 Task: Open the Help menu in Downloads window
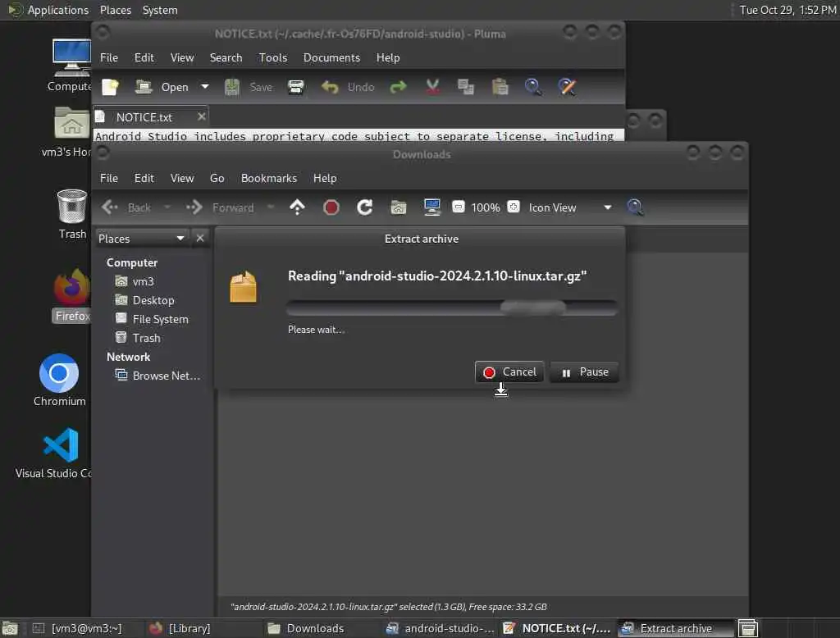coord(325,178)
